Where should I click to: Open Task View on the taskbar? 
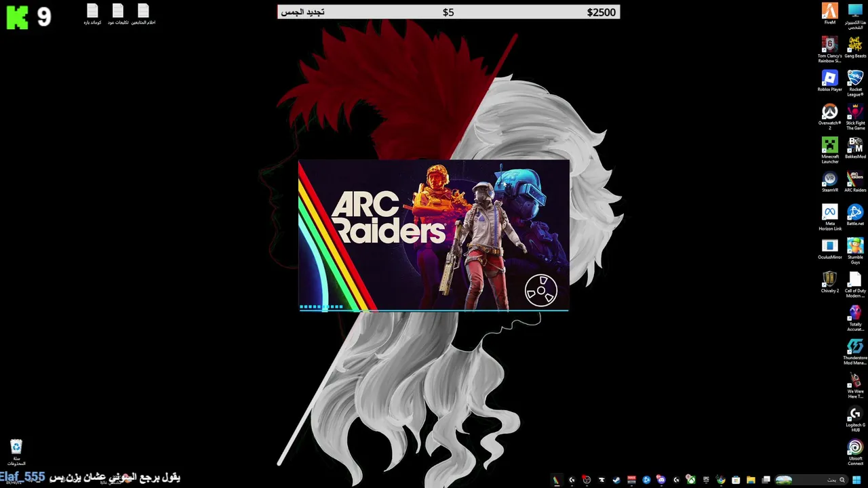(766, 480)
